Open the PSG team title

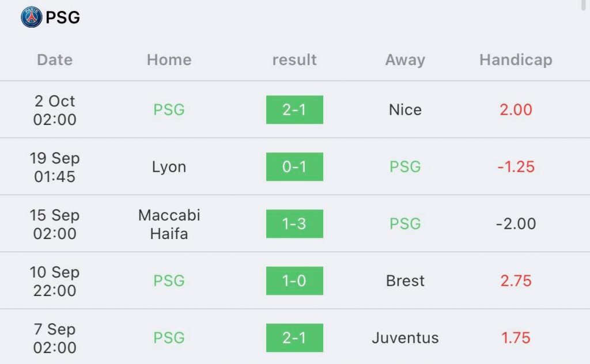(x=63, y=17)
